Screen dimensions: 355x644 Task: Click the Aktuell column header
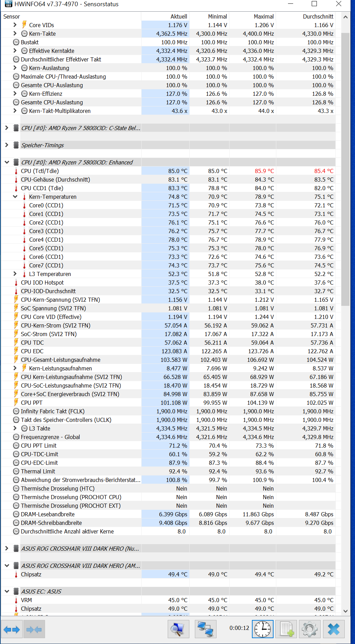[x=165, y=16]
